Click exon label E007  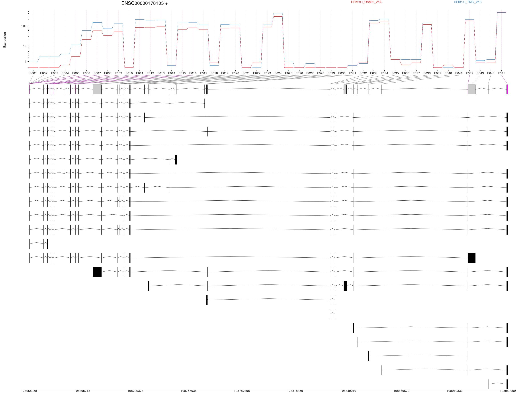tap(97, 73)
